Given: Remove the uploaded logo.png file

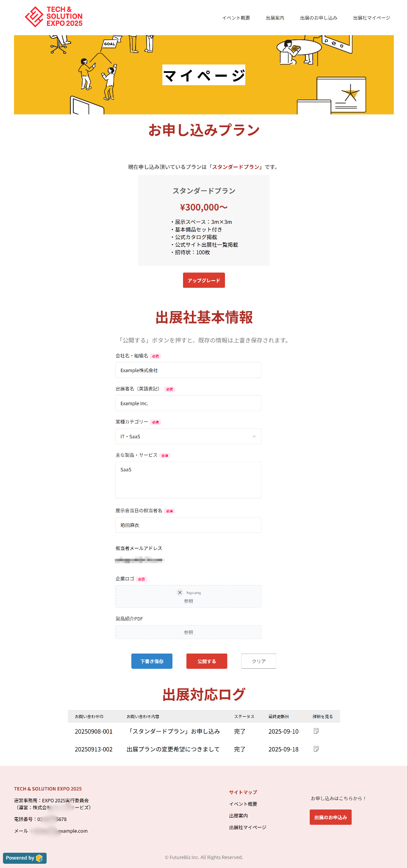Looking at the screenshot, I should tap(180, 593).
